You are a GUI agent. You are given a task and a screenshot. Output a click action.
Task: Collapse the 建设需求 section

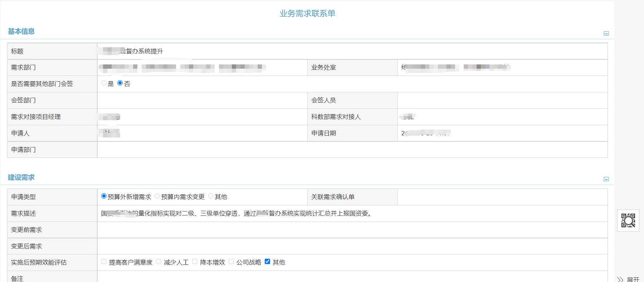606,179
